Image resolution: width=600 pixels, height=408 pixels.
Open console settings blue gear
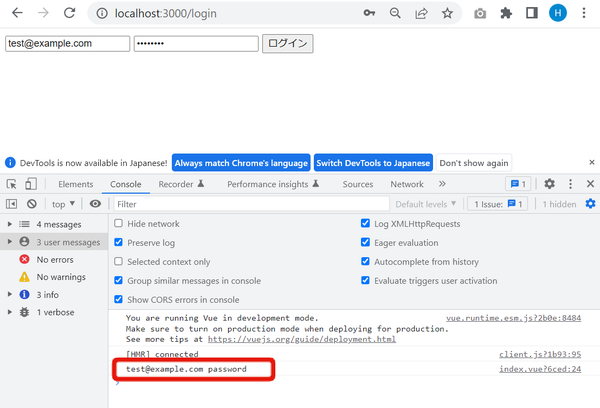pyautogui.click(x=590, y=204)
